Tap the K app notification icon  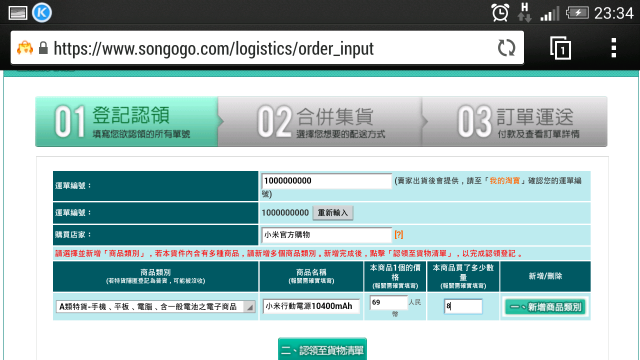pyautogui.click(x=42, y=13)
